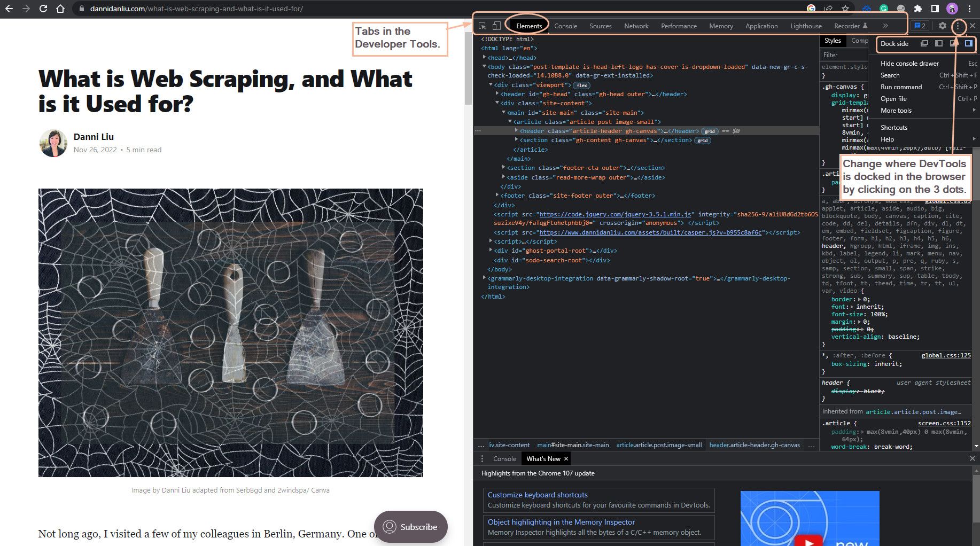Open the Sources tab

(x=601, y=26)
